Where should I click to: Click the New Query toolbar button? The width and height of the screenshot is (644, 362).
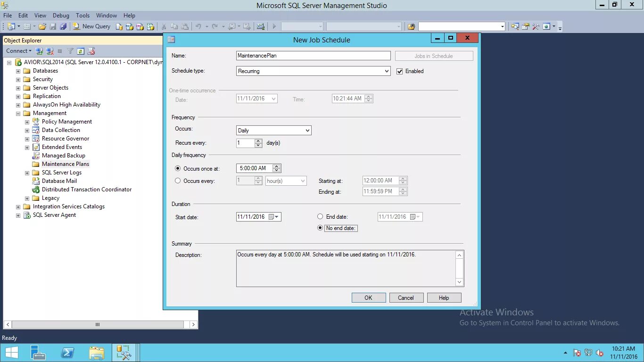pos(91,26)
